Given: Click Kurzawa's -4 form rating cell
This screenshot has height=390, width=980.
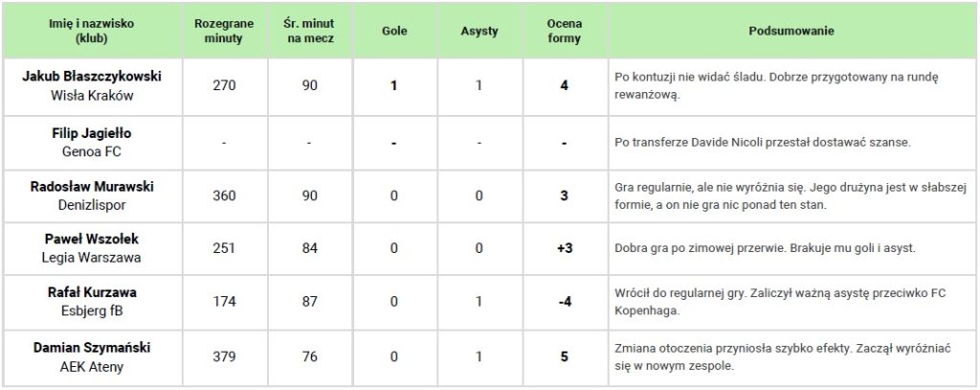Looking at the screenshot, I should click(564, 302).
